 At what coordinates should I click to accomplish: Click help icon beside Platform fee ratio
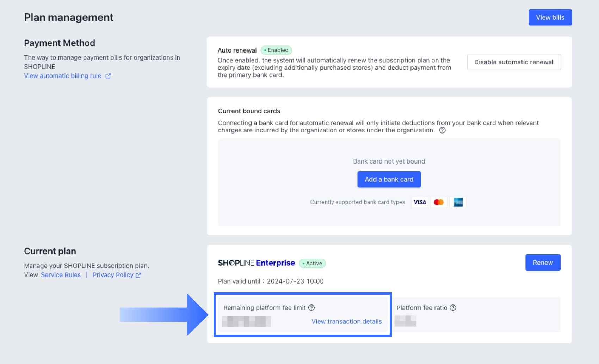(453, 308)
